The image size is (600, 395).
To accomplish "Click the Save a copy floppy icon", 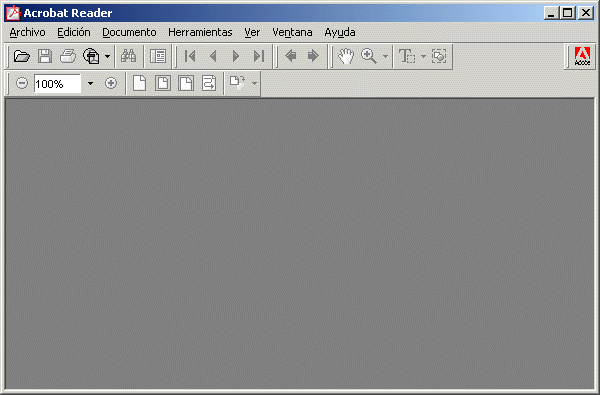I will pyautogui.click(x=45, y=56).
